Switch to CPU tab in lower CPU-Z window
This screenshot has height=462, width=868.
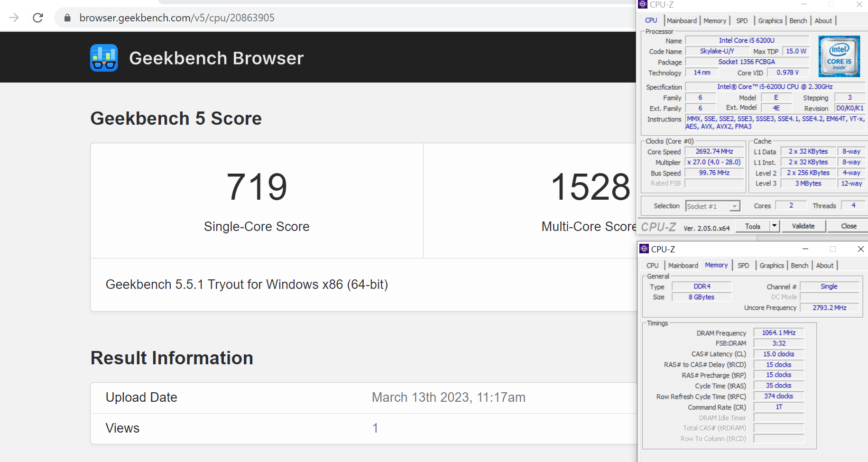653,266
